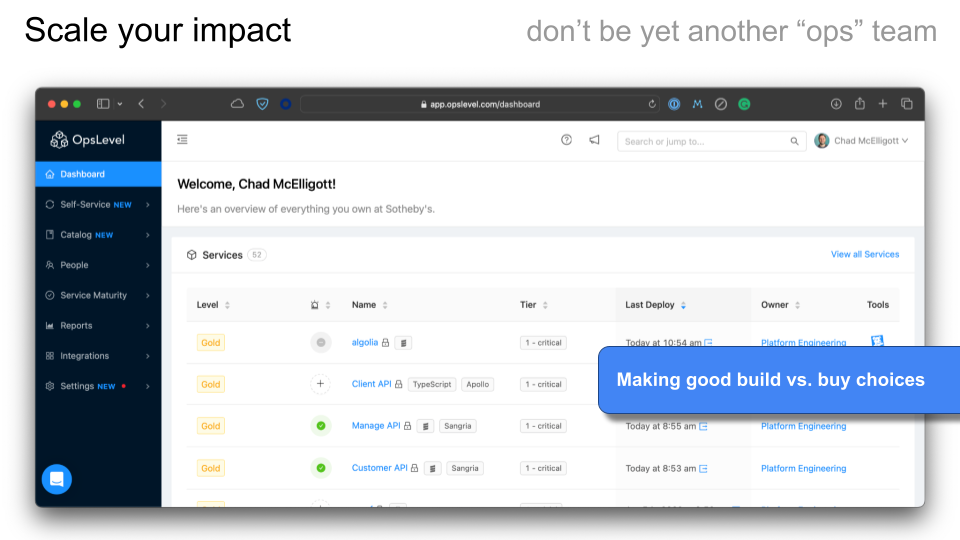The height and width of the screenshot is (540, 960).
Task: Open Self-Service in the sidebar
Action: (x=98, y=204)
